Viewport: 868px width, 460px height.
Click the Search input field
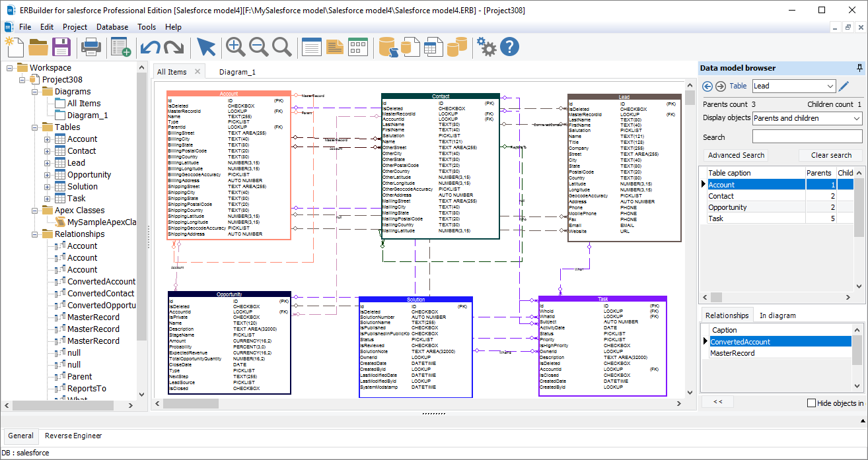[x=807, y=137]
